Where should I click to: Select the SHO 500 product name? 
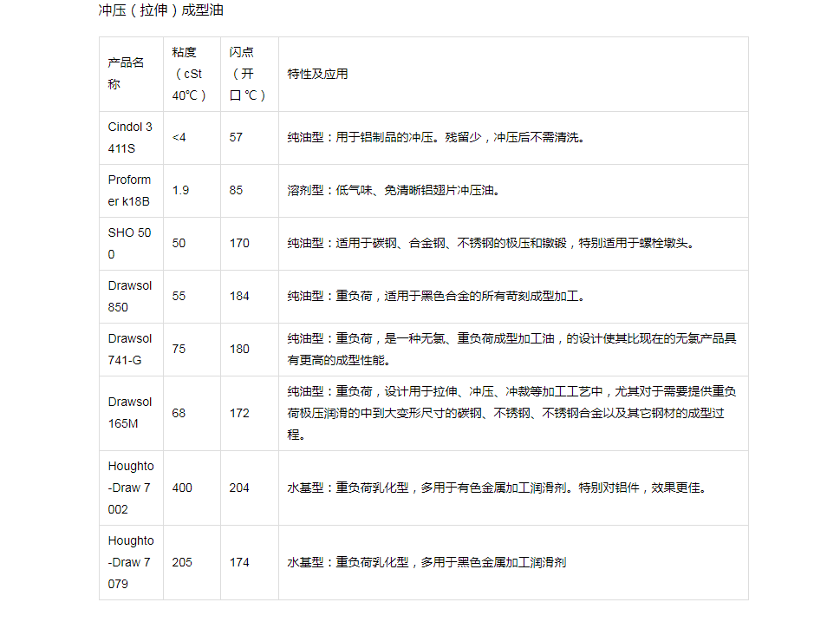(130, 244)
